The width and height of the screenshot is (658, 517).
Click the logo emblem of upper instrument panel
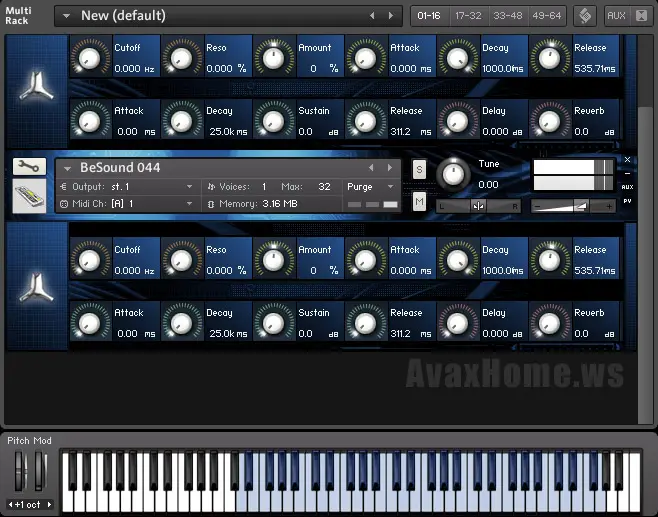click(37, 86)
